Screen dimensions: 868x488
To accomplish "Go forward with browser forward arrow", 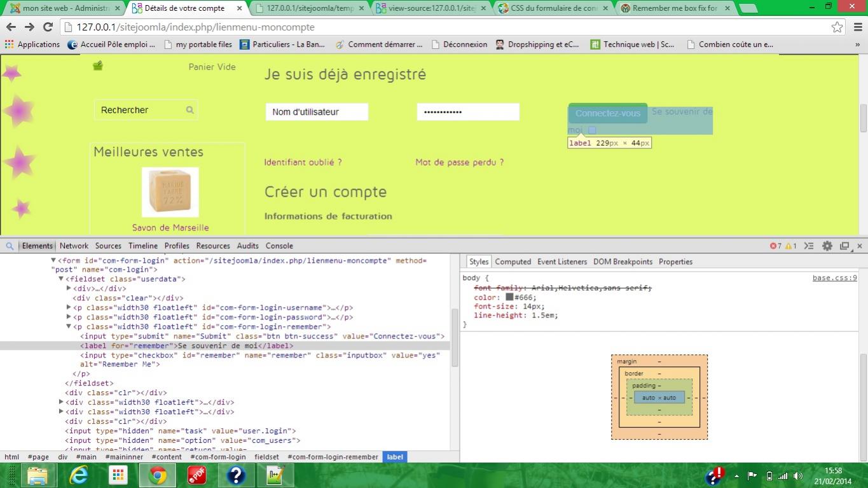I will (x=29, y=27).
